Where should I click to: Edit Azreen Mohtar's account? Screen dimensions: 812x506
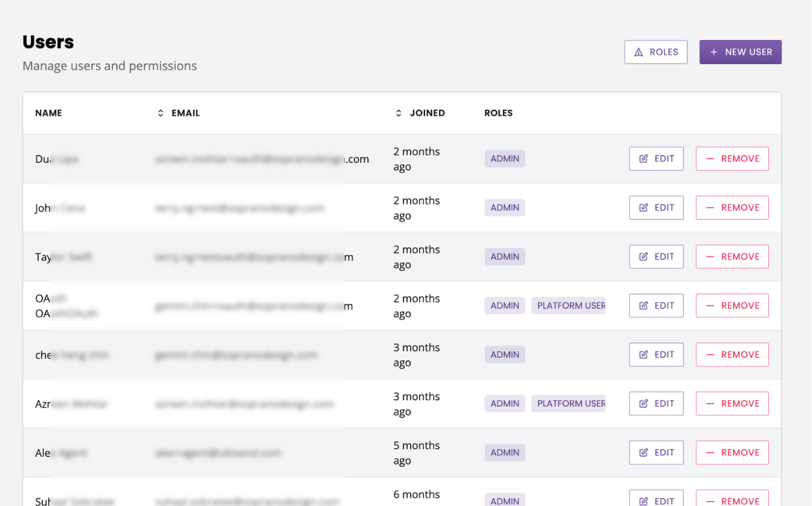656,403
